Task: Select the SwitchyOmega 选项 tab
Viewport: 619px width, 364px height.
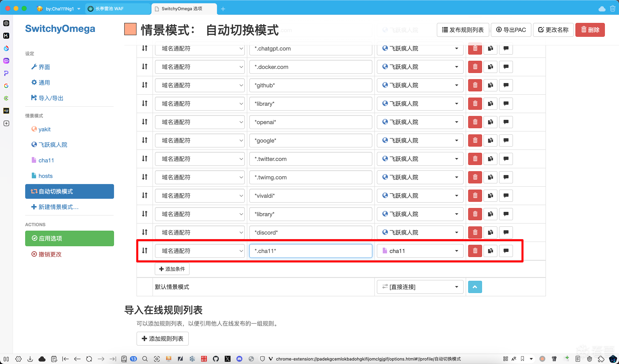Action: coord(184,9)
